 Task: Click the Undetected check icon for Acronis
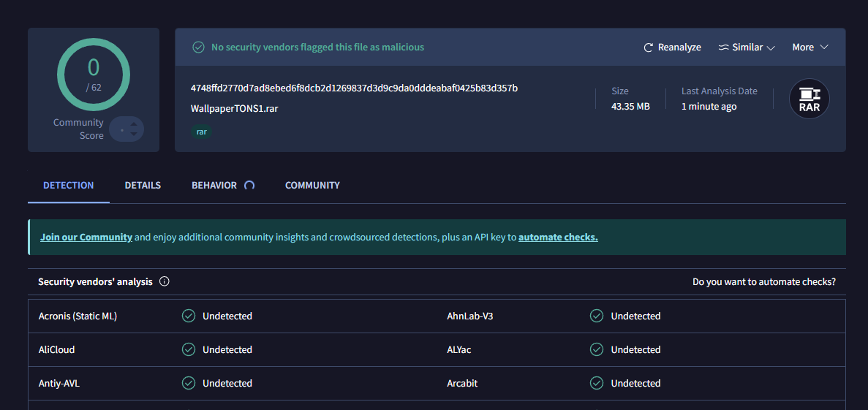[189, 316]
